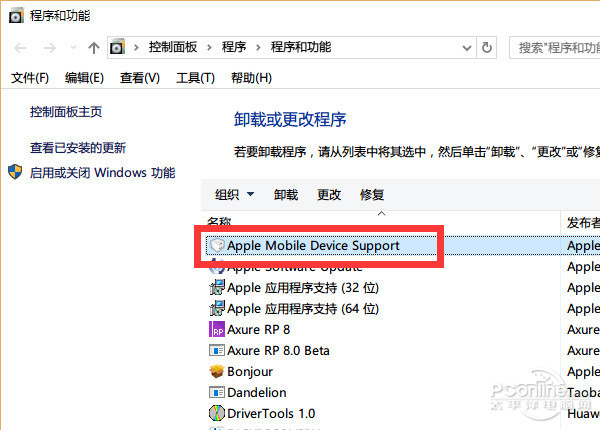Viewport: 600px width, 430px height.
Task: Open the 查看(V) menu
Action: pos(140,78)
